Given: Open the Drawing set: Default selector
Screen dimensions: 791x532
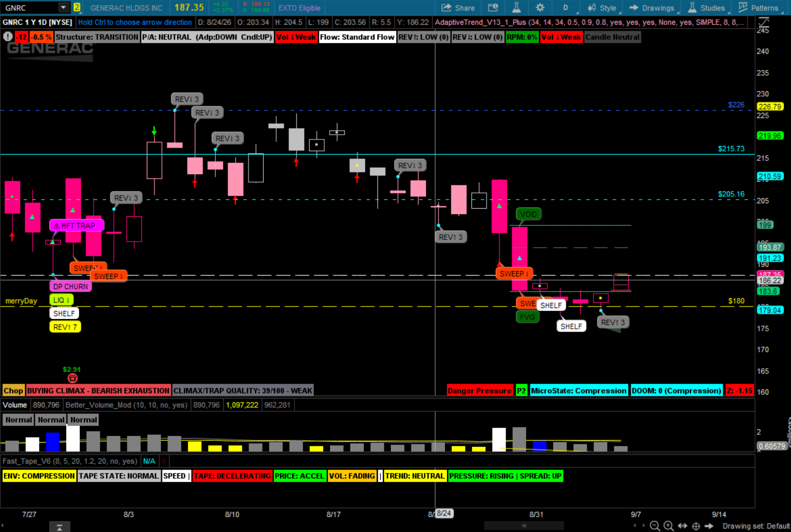Looking at the screenshot, I should [756, 526].
